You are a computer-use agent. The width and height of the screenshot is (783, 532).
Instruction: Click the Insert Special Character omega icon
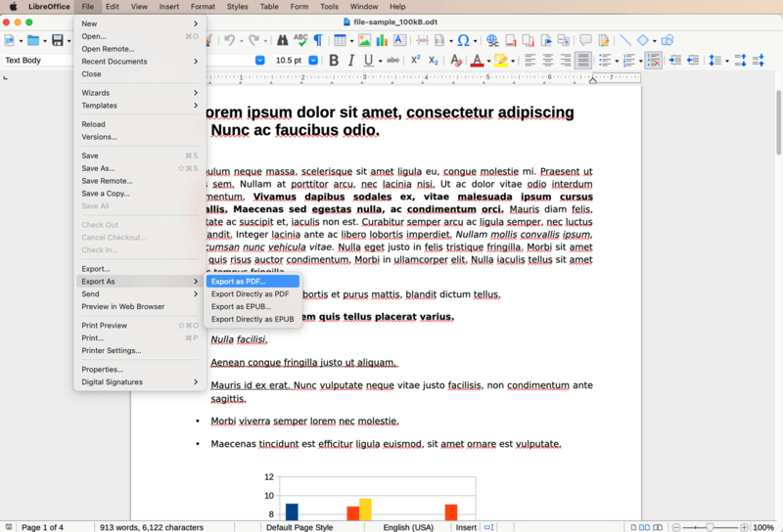[x=464, y=40]
